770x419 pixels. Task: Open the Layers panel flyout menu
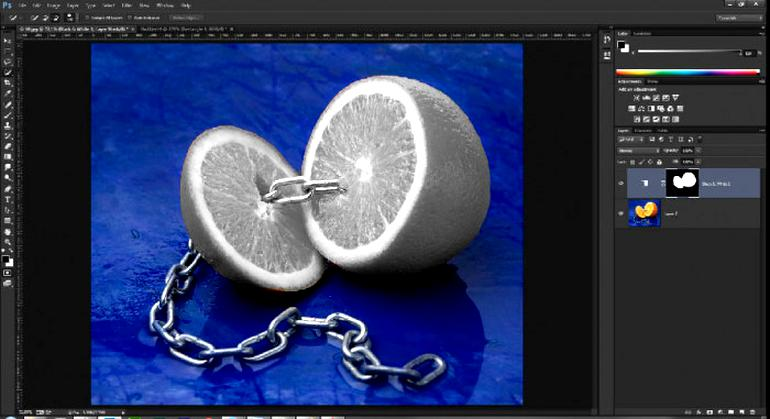tap(762, 131)
